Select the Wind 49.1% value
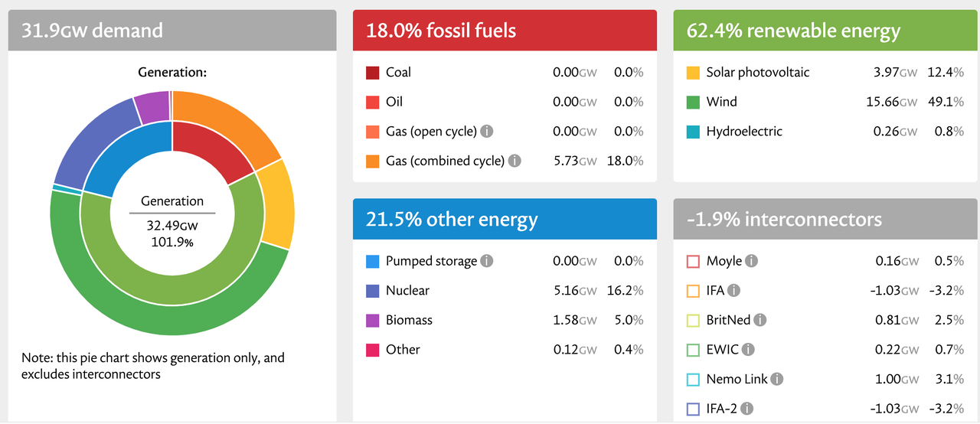Screen dimensions: 980x424 click(946, 102)
